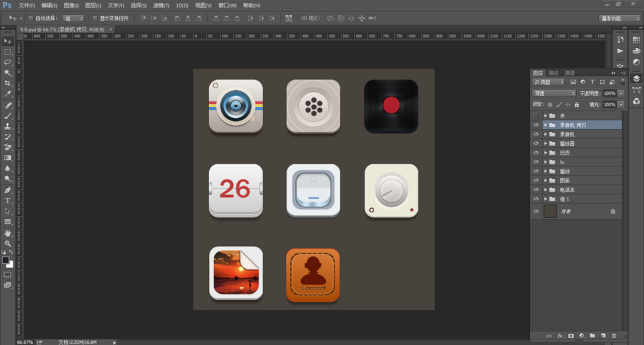Open the 滤镜(T) menu
Image resolution: width=644 pixels, height=345 pixels.
(161, 6)
